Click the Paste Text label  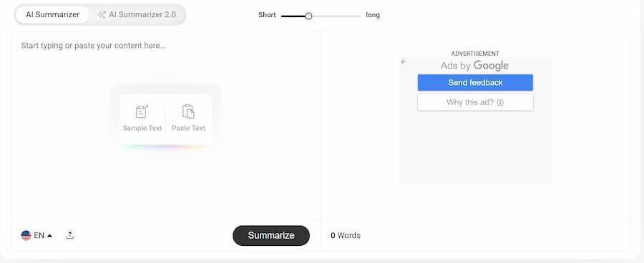coord(188,128)
